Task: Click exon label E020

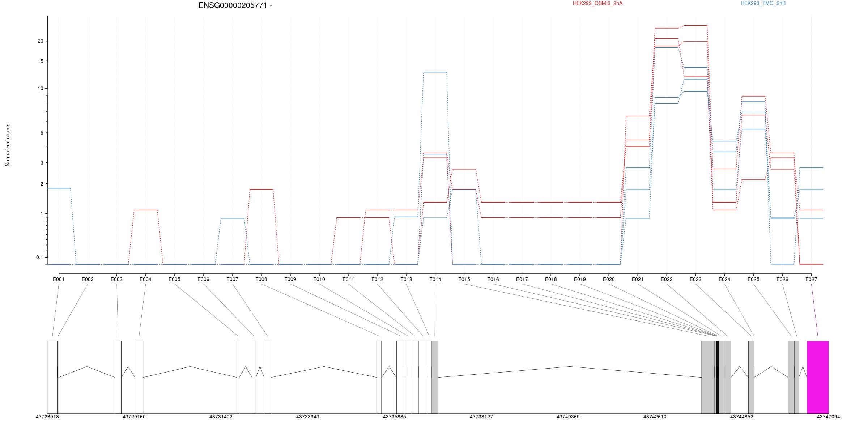Action: coord(609,279)
